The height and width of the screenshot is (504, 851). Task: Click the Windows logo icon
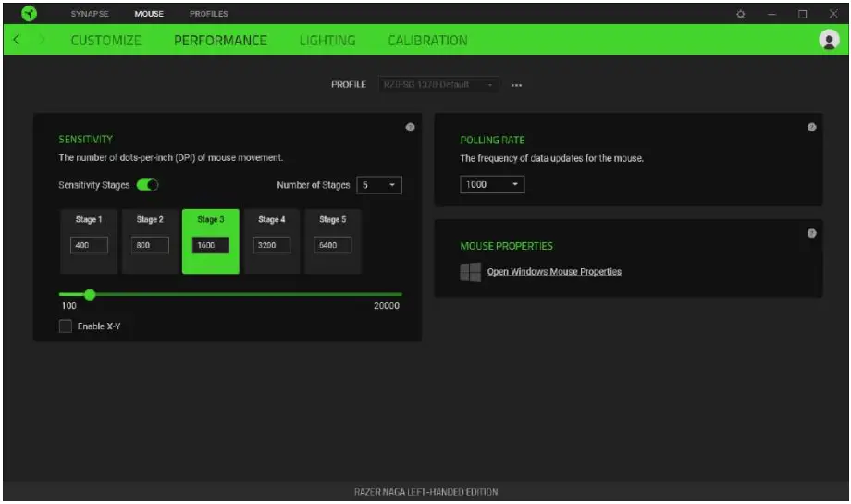[x=470, y=272]
